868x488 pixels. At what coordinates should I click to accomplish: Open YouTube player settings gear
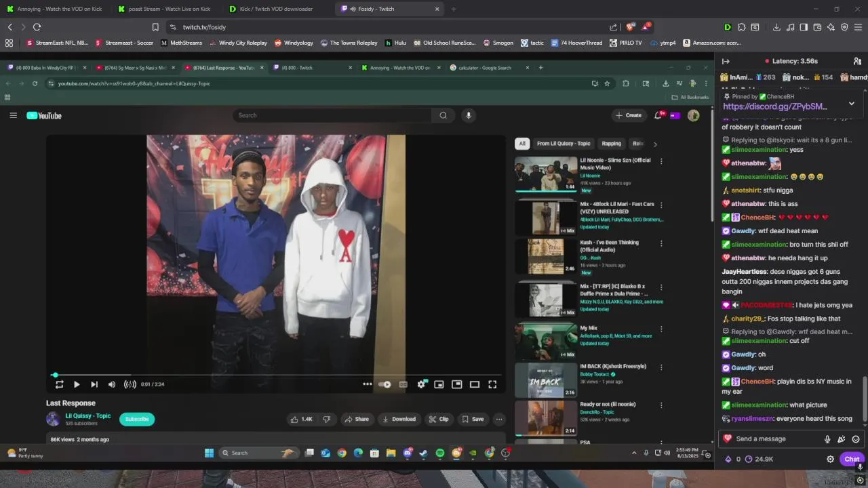[x=422, y=384]
